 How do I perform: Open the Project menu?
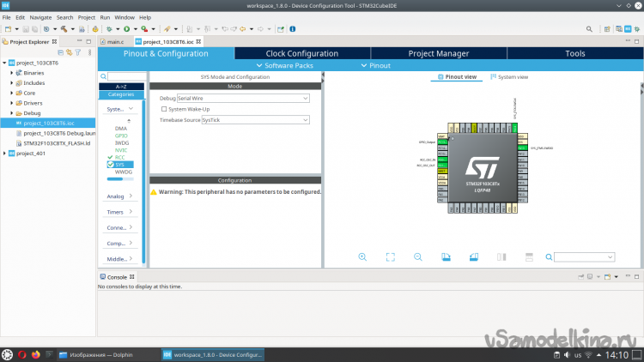(86, 17)
